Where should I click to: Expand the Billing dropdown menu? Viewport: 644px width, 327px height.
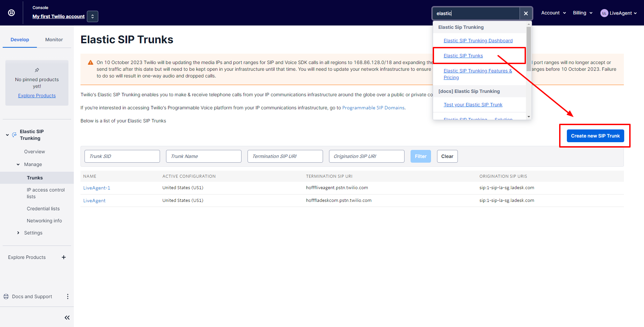pyautogui.click(x=583, y=13)
